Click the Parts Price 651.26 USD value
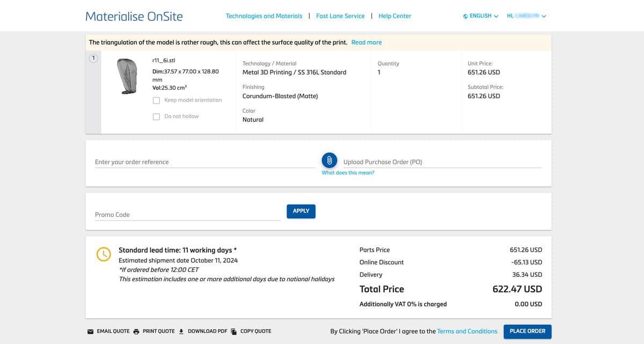 pos(526,250)
